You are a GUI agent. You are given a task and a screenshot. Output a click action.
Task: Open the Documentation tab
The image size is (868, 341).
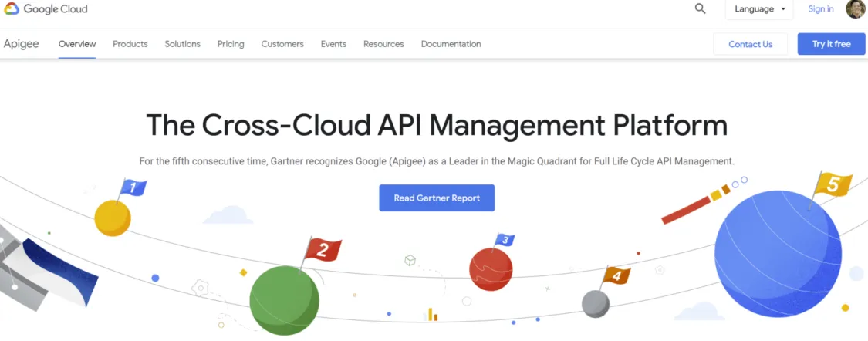[x=451, y=44]
